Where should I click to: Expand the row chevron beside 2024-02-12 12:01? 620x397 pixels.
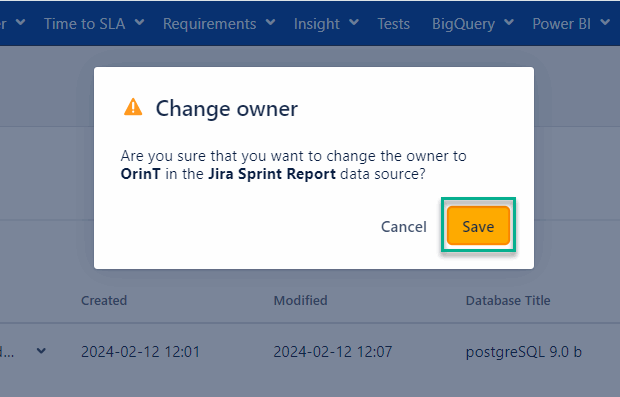pyautogui.click(x=41, y=351)
